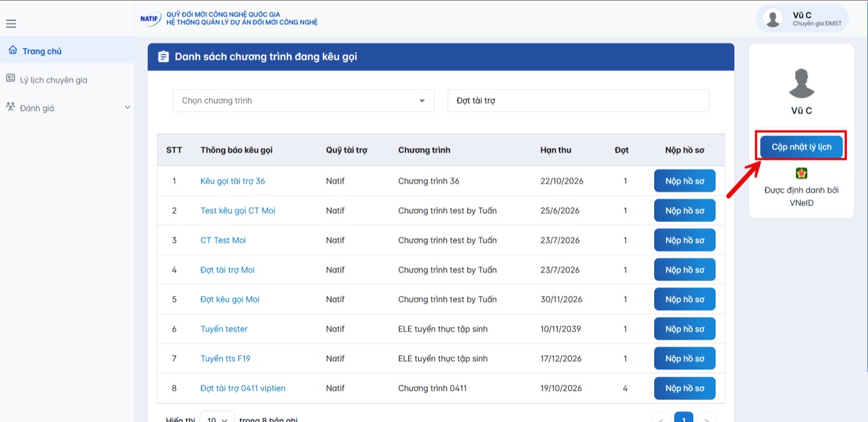The height and width of the screenshot is (422, 868).
Task: Click Nộp hồ sơ for Test kêu gọi CT Moi
Action: coord(684,211)
